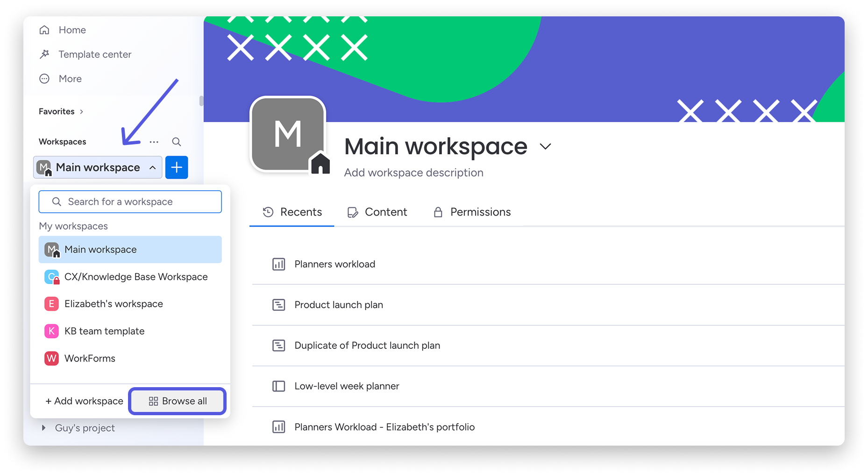This screenshot has height=476, width=868.
Task: Open the Main workspace title dropdown
Action: point(545,146)
